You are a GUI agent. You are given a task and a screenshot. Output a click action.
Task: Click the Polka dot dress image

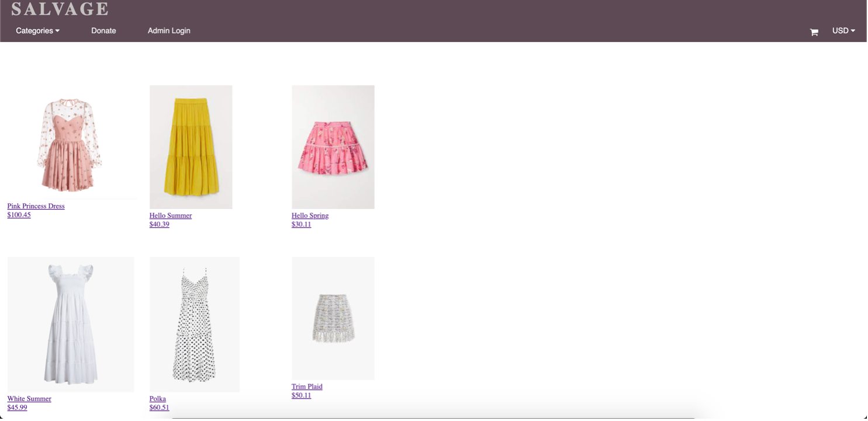click(x=194, y=324)
